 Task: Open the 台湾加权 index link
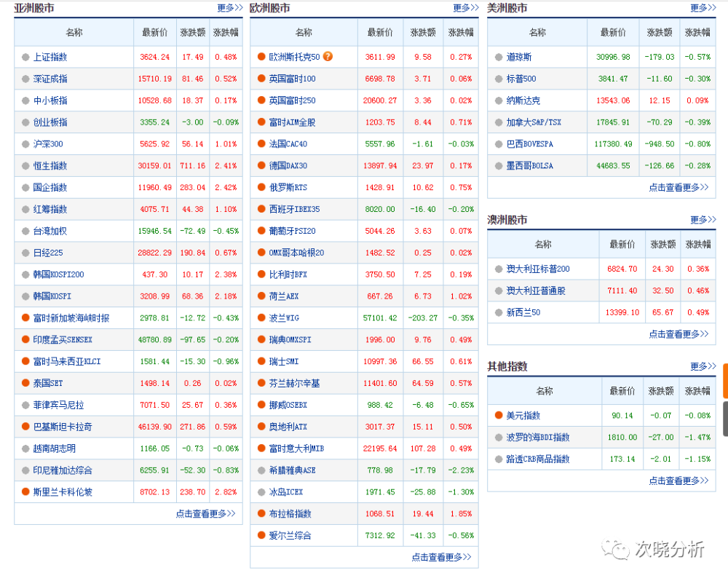pos(50,231)
